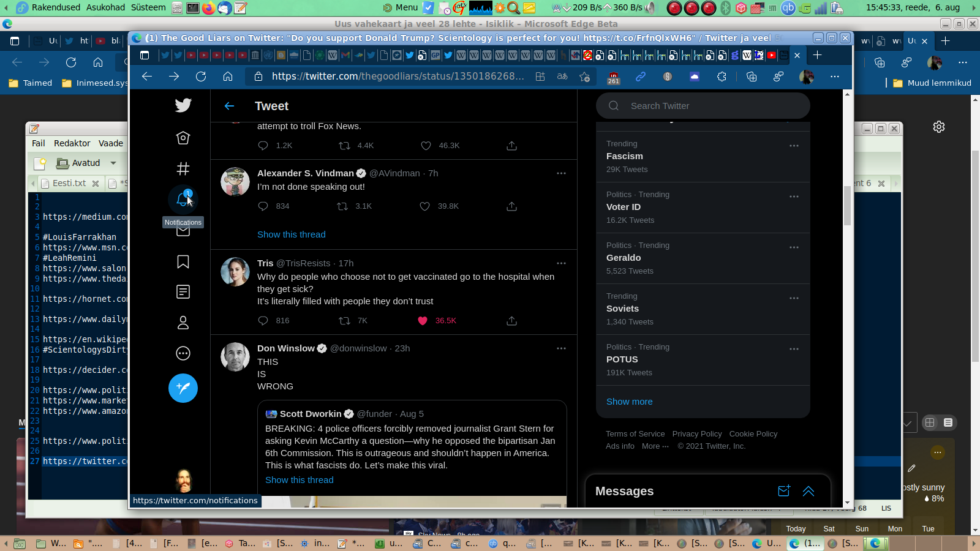Open Ads info footer link

pyautogui.click(x=620, y=446)
